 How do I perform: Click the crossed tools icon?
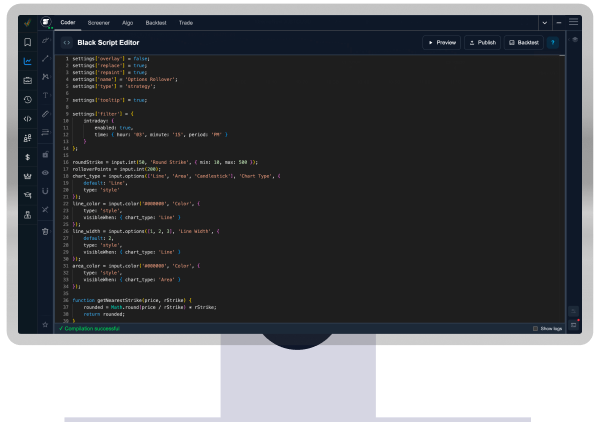(x=45, y=209)
